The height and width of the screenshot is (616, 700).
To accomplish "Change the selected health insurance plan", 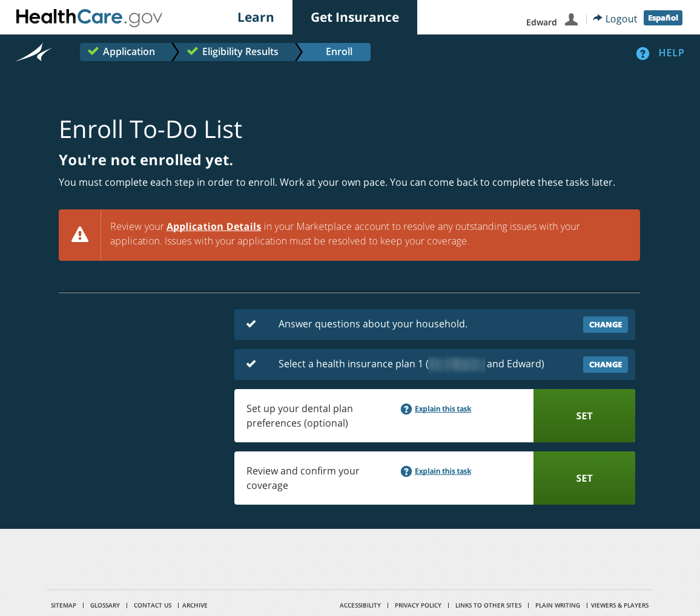I will pyautogui.click(x=605, y=365).
